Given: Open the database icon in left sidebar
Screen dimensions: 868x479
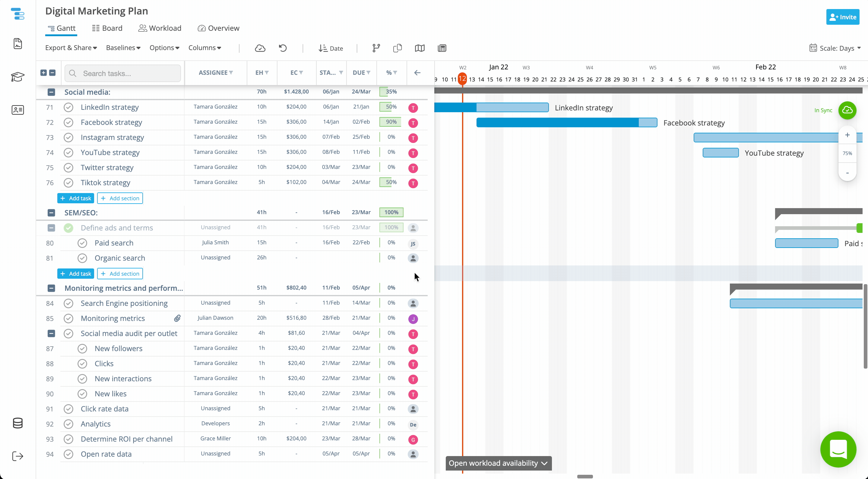Looking at the screenshot, I should pos(17,423).
